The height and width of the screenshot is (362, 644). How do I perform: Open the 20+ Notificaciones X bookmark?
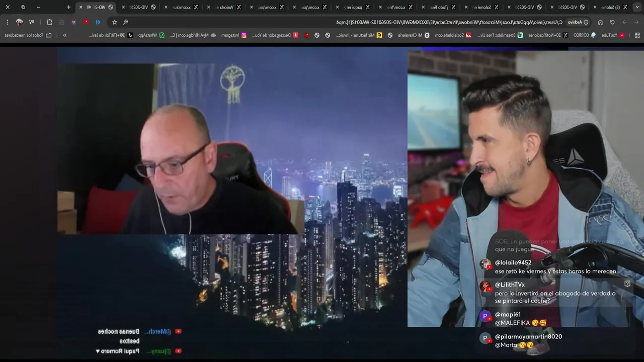click(x=548, y=35)
